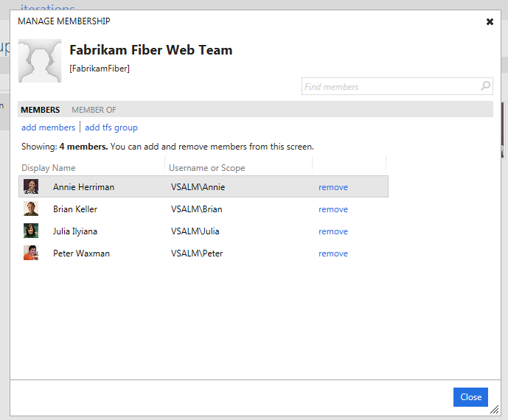
Task: Close dialog with the X icon
Action: click(490, 22)
